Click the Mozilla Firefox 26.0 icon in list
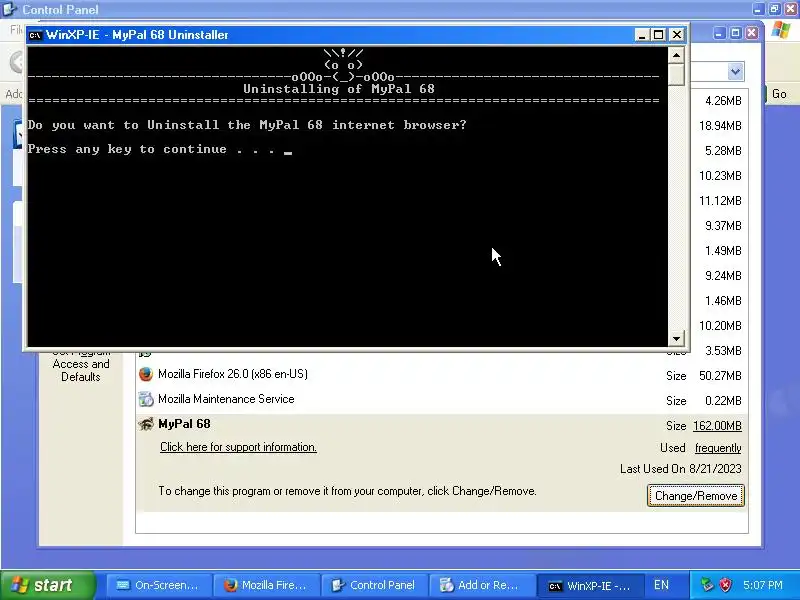800x600 pixels. click(x=146, y=374)
